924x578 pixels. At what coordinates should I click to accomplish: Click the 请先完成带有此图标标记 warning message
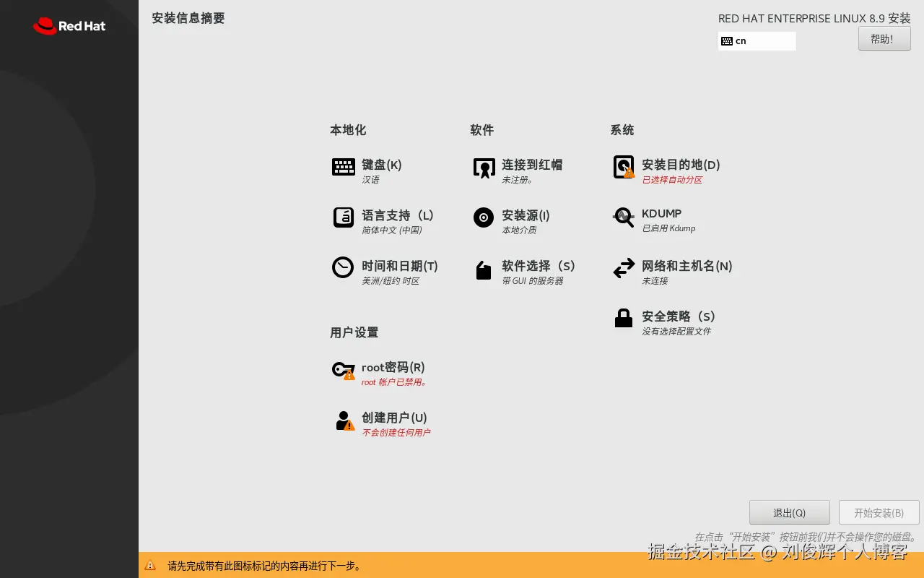click(264, 566)
